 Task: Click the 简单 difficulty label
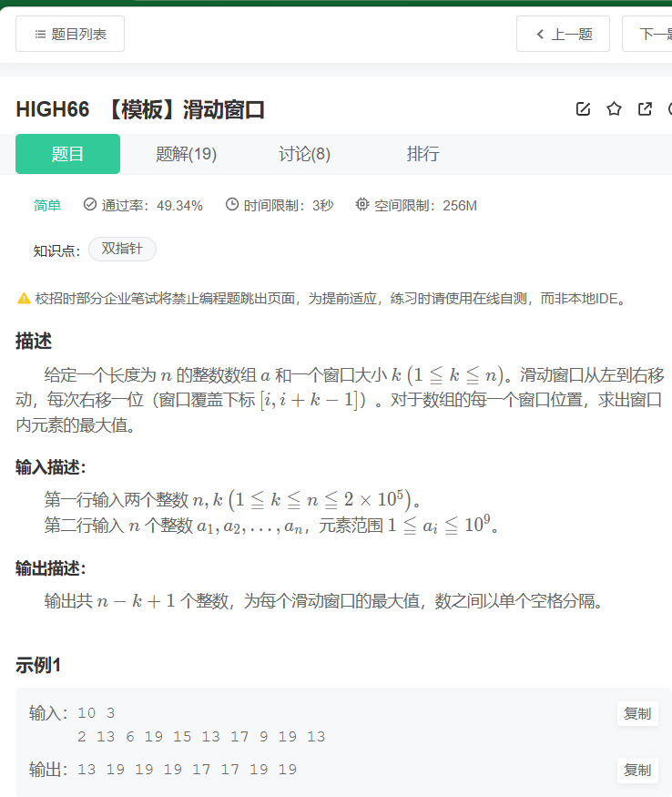click(47, 205)
